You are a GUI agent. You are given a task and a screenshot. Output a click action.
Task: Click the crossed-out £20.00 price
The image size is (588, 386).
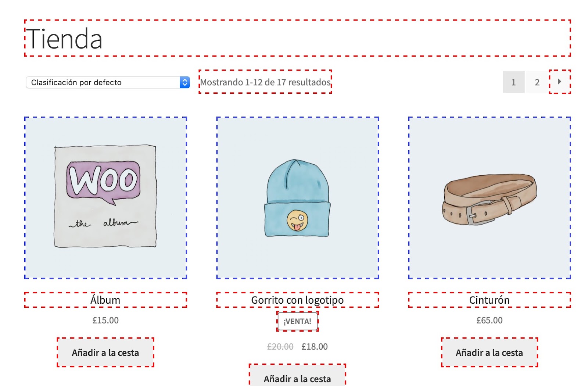pos(280,347)
